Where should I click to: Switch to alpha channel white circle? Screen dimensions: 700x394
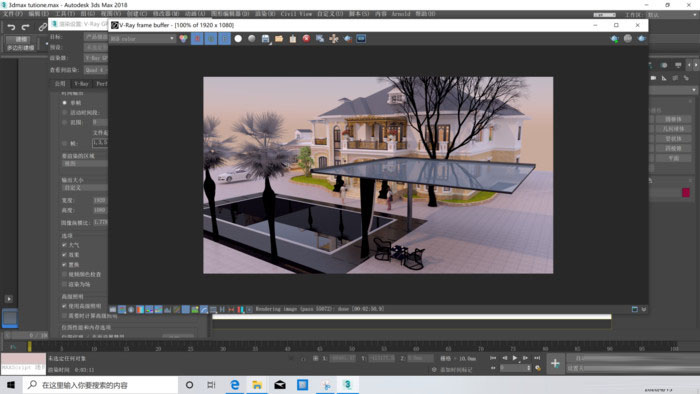(238, 39)
